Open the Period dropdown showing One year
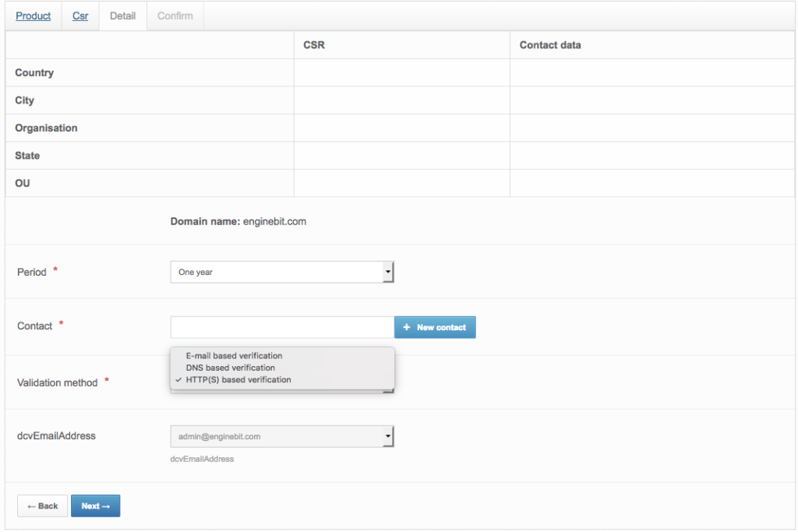798x532 pixels. [x=282, y=272]
